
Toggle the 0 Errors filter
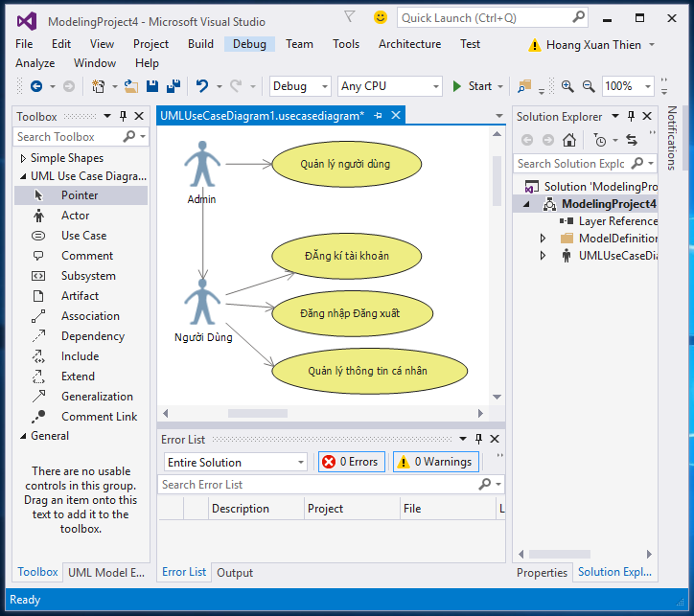click(352, 462)
